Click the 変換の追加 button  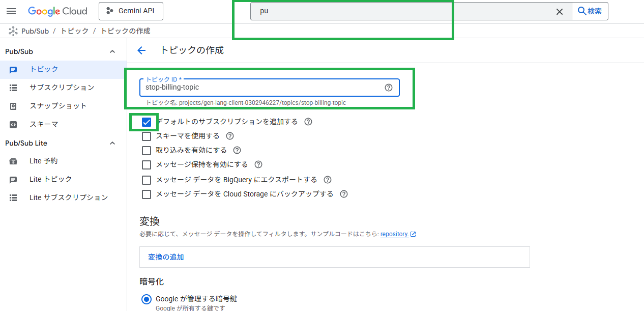(x=166, y=257)
